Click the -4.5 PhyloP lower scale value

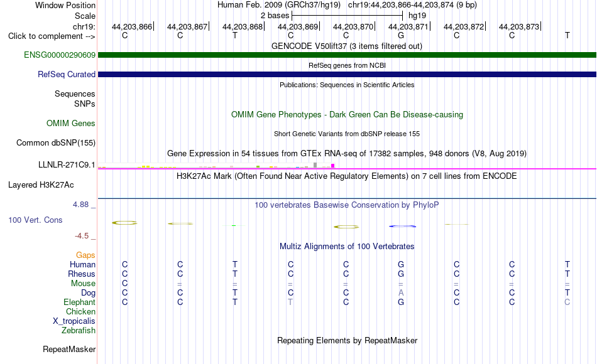[82, 236]
